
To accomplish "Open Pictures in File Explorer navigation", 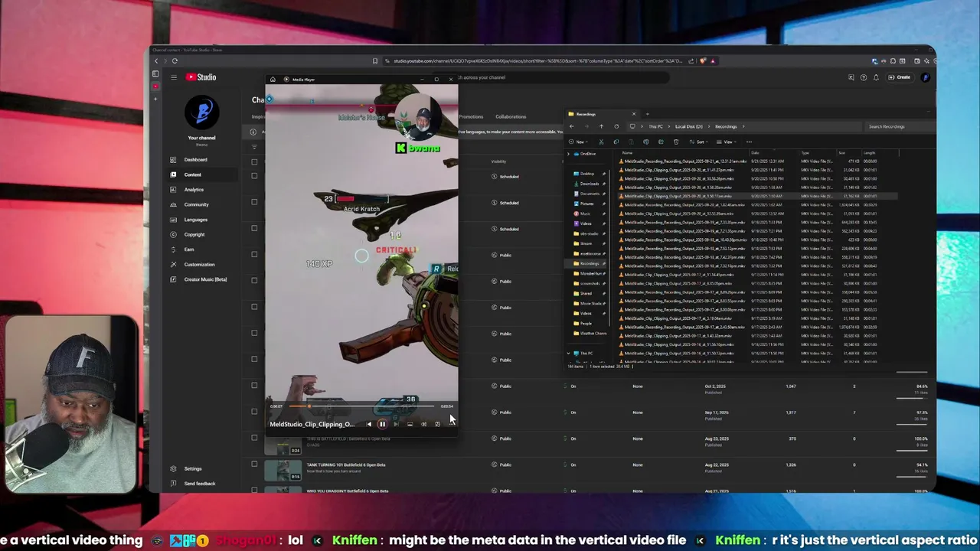I will [587, 204].
